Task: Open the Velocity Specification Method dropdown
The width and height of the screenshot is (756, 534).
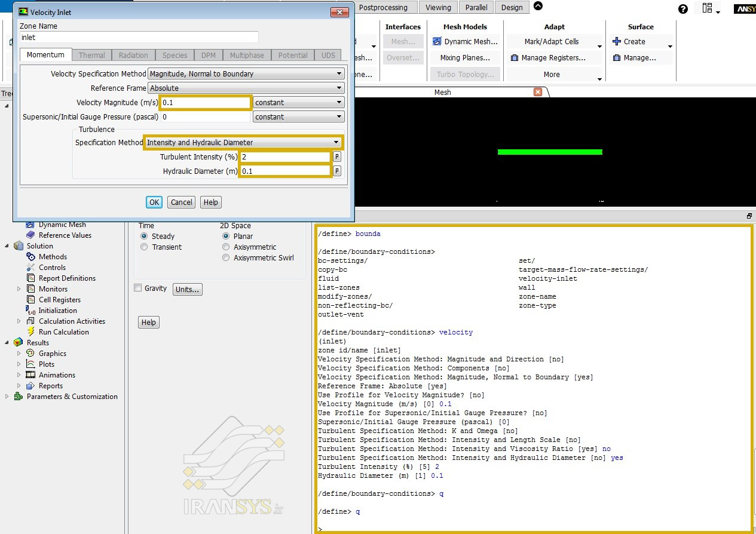Action: [x=246, y=74]
